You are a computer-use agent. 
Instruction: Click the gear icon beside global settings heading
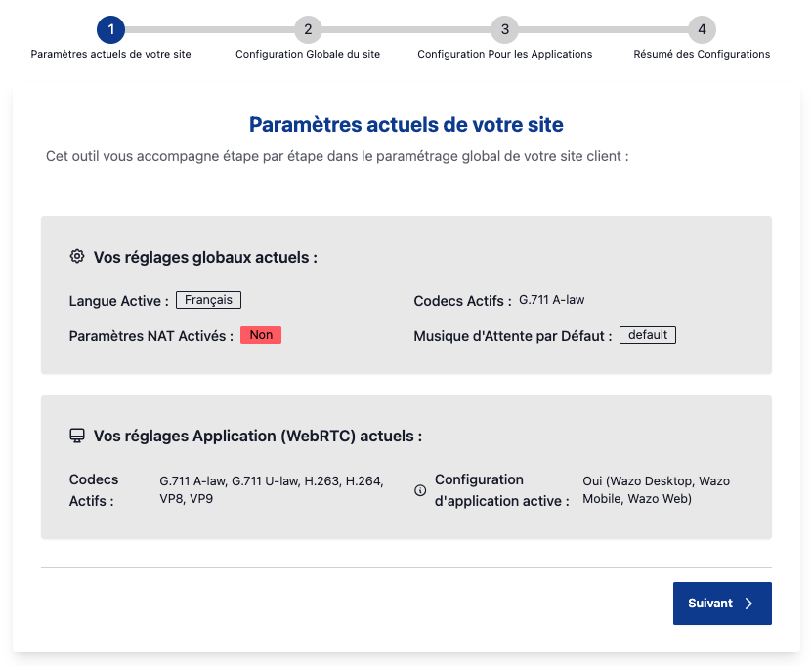tap(77, 256)
